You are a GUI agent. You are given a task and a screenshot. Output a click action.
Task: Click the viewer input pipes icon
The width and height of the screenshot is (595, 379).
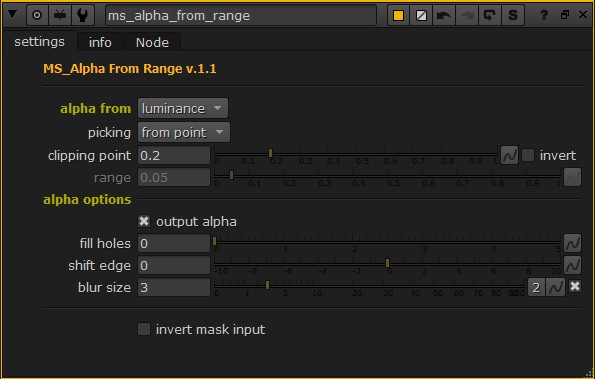[x=60, y=15]
